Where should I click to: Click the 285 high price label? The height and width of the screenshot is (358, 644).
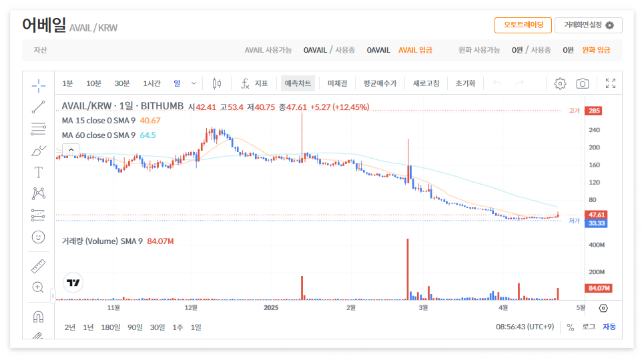coord(593,111)
